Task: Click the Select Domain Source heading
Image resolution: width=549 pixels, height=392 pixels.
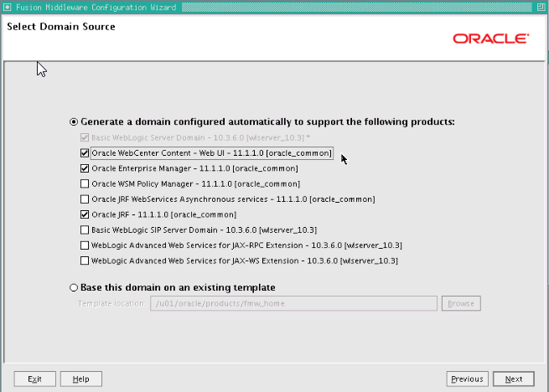Action: [x=61, y=27]
